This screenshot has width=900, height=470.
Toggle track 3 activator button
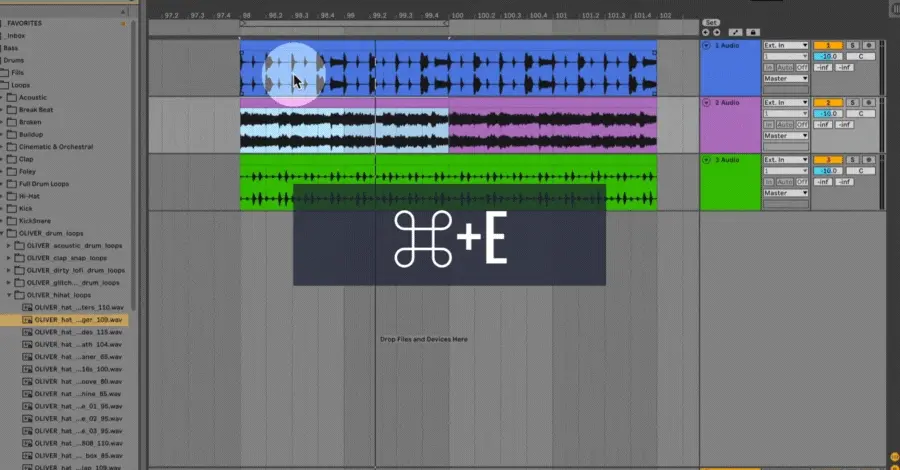point(828,160)
